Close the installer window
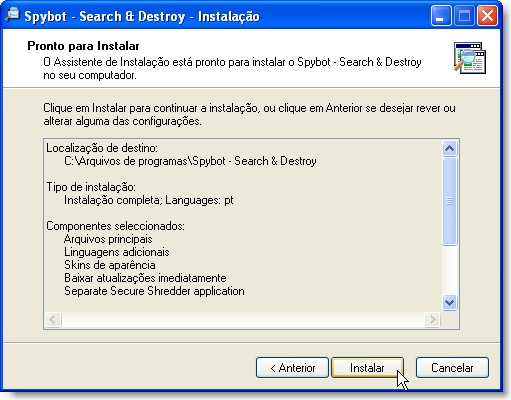 pyautogui.click(x=487, y=16)
